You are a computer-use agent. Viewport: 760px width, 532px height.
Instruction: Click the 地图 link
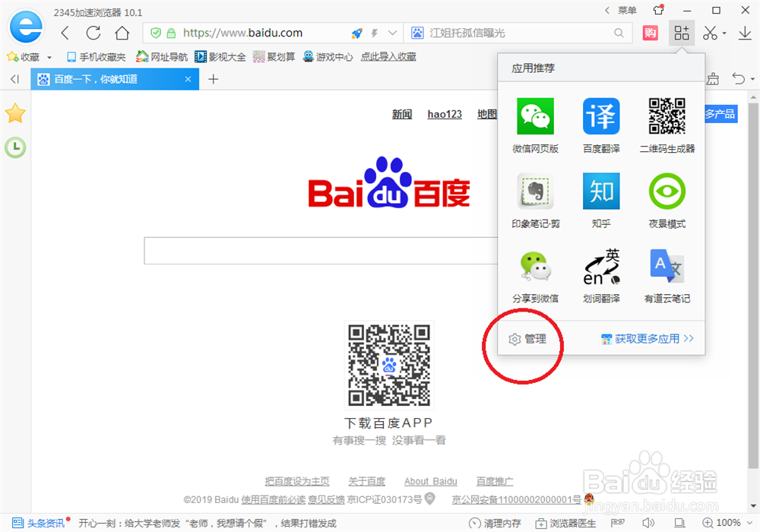(487, 114)
